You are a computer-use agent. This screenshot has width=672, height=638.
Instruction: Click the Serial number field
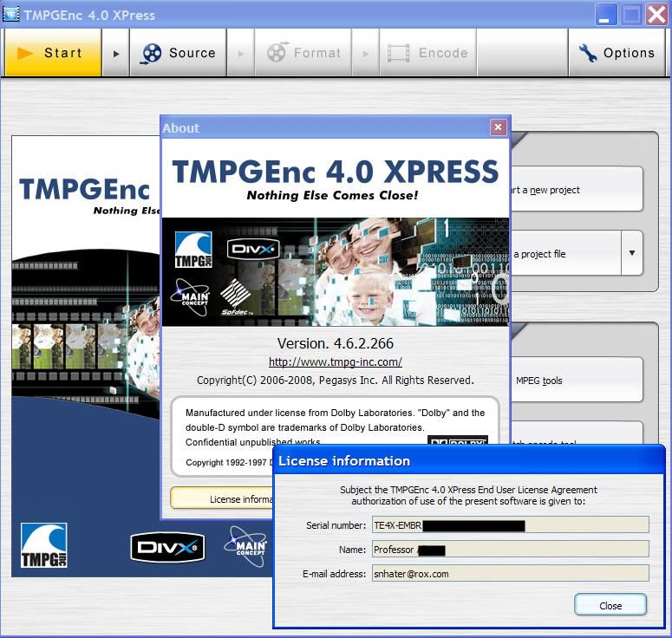point(510,525)
